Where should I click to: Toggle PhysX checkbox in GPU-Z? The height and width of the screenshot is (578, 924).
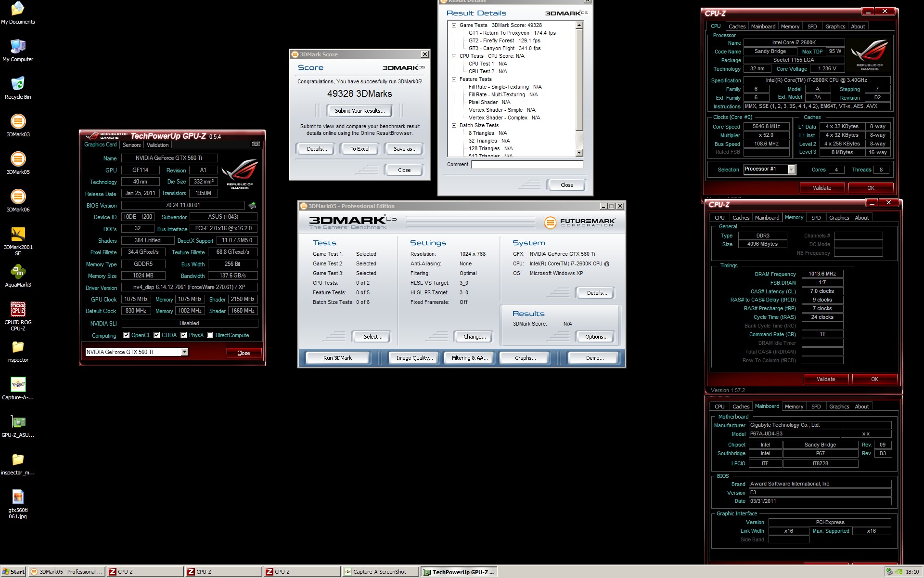[x=184, y=335]
